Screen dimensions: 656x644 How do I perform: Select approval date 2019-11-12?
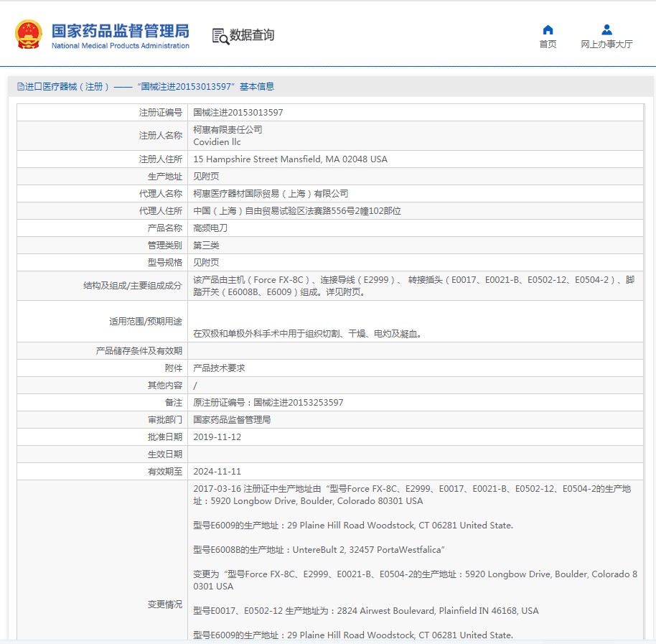click(217, 437)
